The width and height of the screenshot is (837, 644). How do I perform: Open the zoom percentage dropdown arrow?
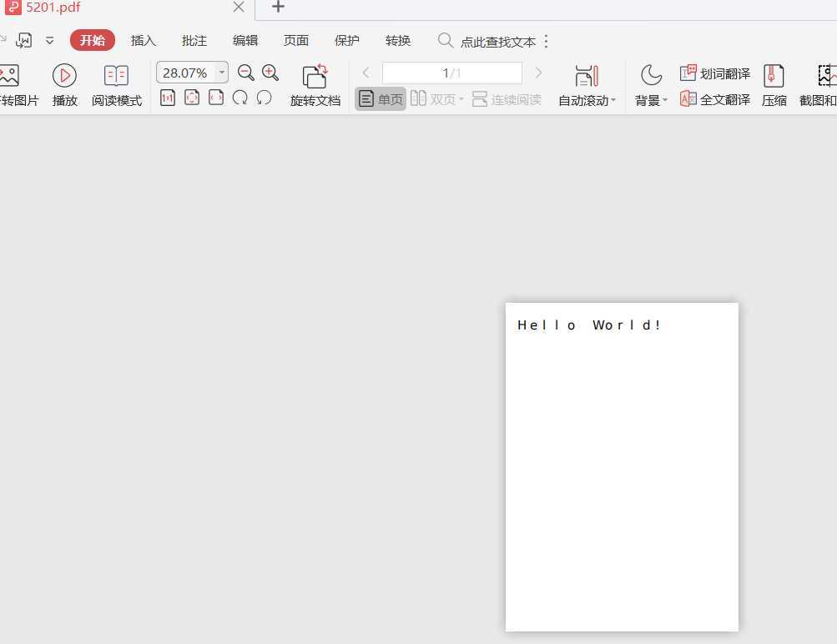pos(221,72)
